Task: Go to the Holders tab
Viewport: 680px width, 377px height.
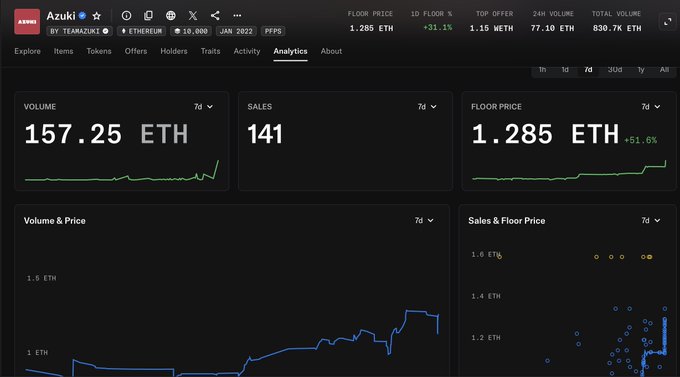Action: pos(174,51)
